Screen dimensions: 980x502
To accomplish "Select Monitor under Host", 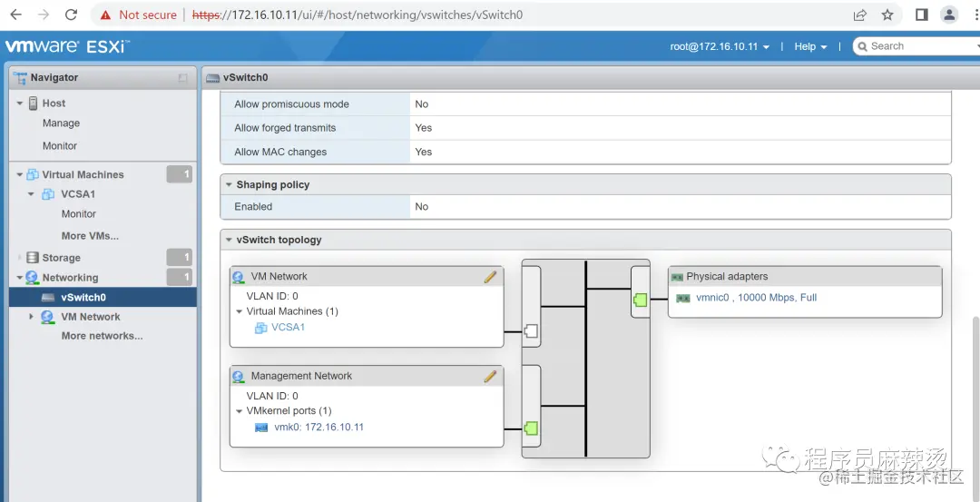I will pos(60,145).
